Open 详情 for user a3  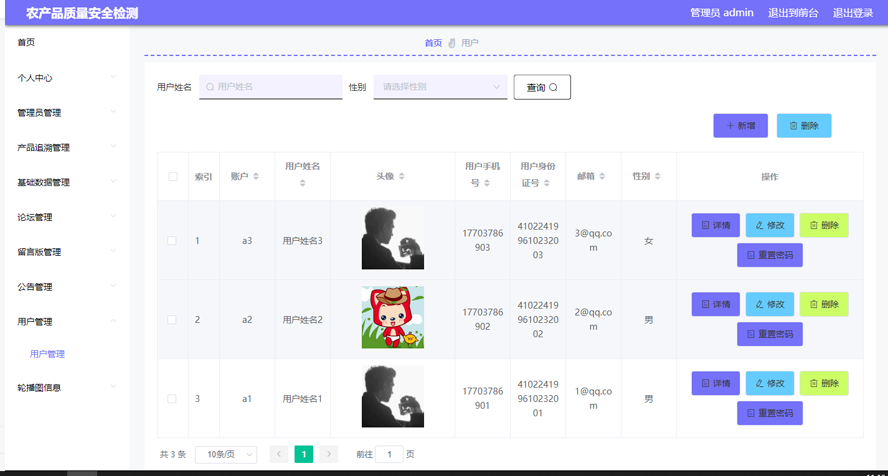[715, 225]
